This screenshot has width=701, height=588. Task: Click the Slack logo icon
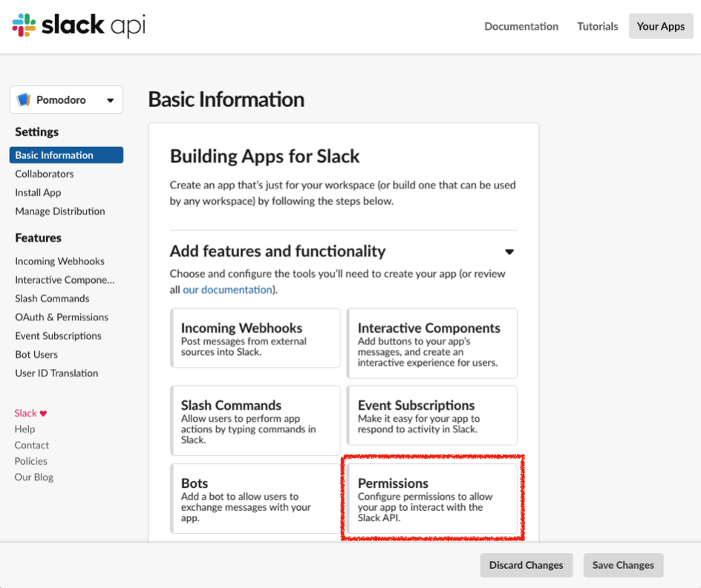24,26
